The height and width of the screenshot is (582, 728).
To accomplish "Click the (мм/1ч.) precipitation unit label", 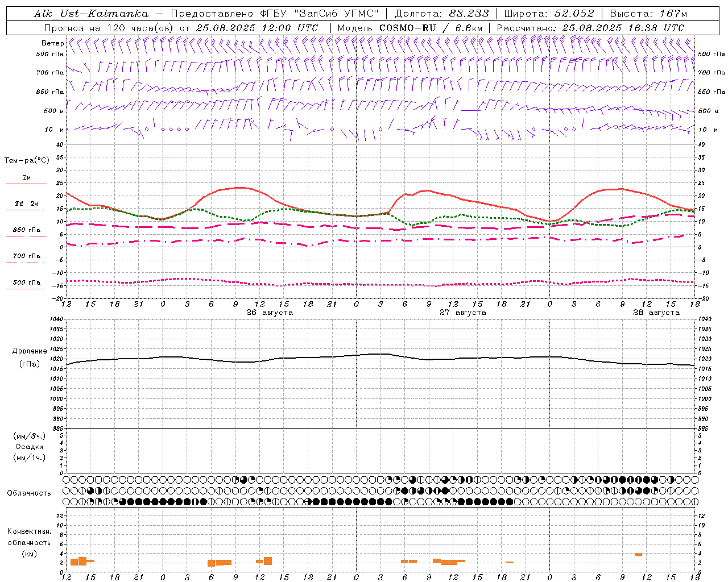I will (x=30, y=458).
